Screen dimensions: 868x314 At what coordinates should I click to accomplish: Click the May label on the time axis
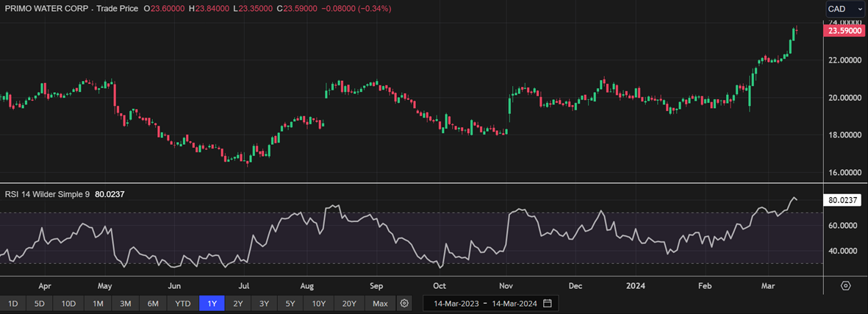click(104, 286)
